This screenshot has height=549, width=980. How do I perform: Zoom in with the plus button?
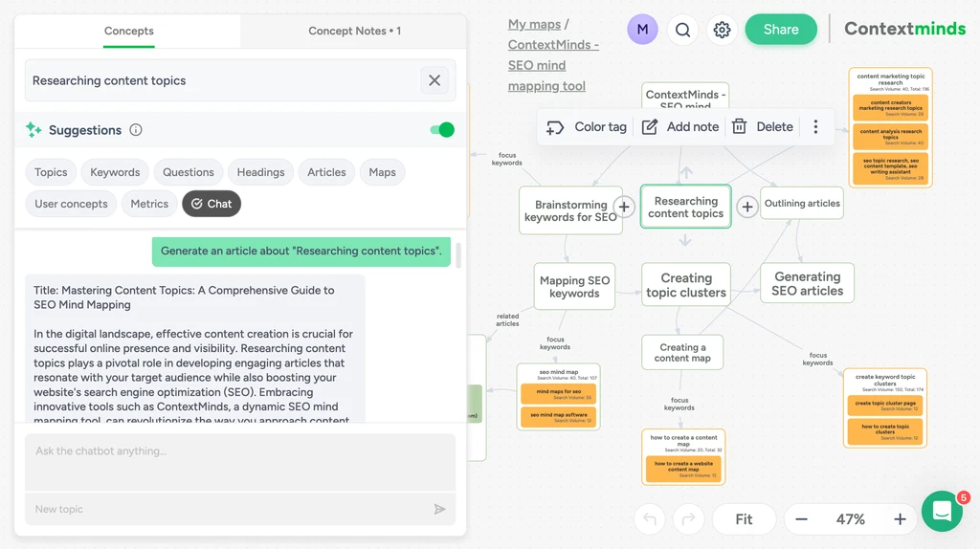(x=900, y=519)
